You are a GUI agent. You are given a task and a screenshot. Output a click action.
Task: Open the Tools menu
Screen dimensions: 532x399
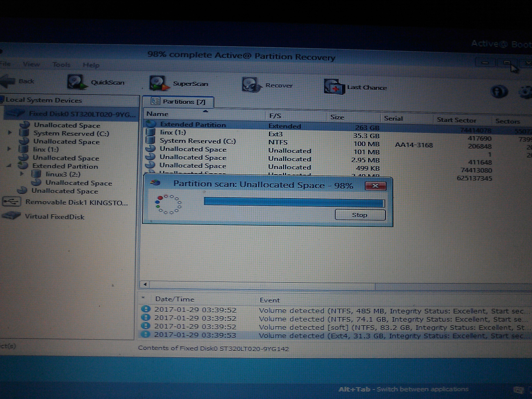click(x=61, y=64)
